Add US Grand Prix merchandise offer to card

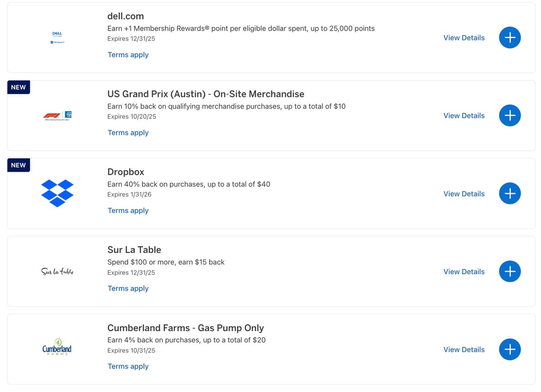click(x=509, y=115)
